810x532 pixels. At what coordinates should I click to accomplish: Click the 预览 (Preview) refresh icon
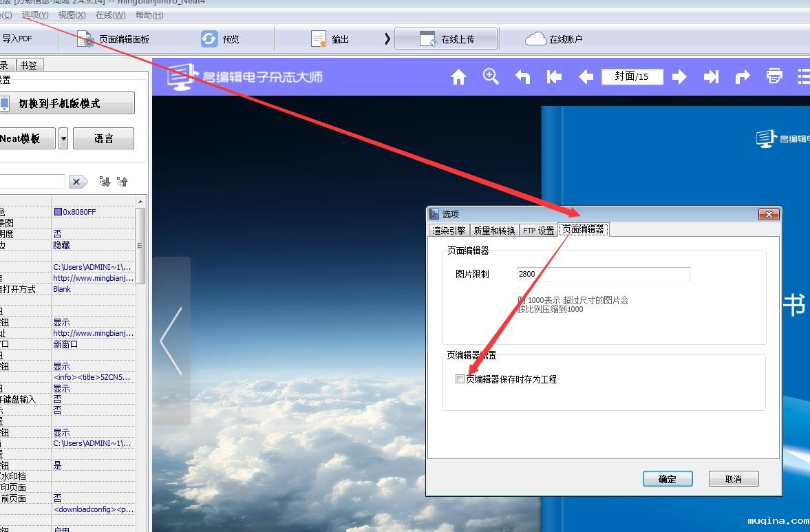pyautogui.click(x=211, y=39)
